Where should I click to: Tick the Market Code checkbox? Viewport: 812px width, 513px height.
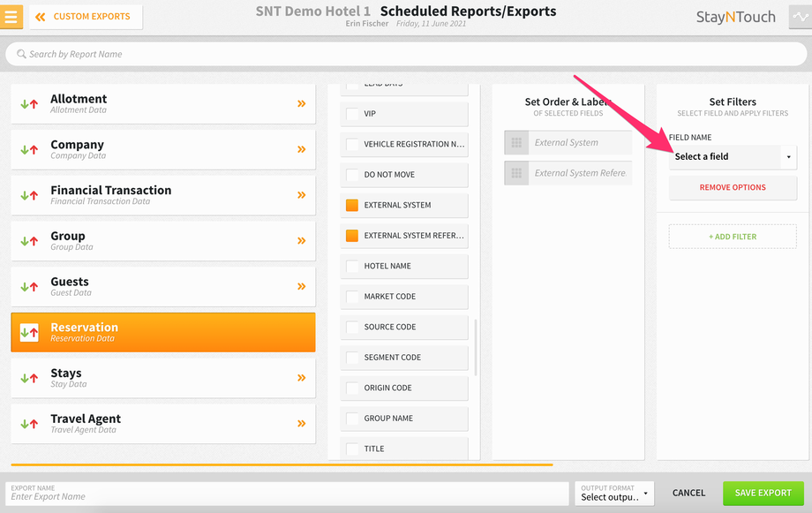(x=352, y=297)
